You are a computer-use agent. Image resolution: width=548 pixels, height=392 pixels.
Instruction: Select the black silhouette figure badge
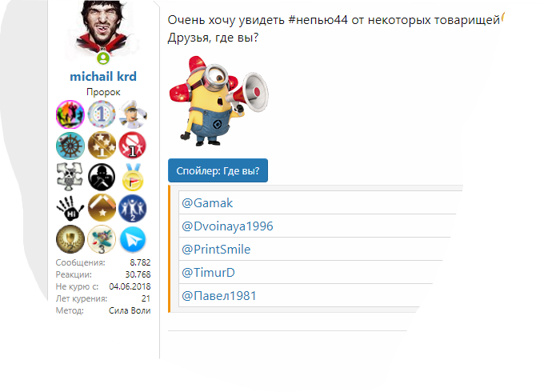pos(102,177)
